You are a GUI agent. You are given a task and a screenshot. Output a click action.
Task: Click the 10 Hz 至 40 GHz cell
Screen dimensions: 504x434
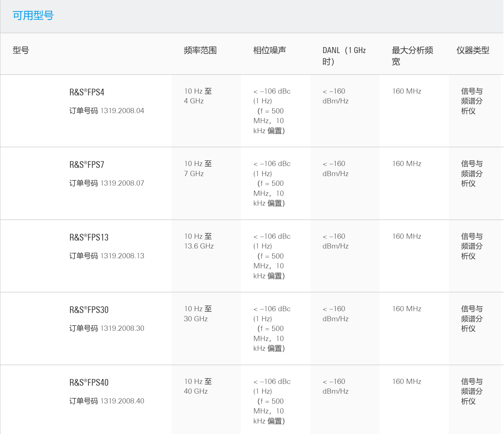pos(198,386)
